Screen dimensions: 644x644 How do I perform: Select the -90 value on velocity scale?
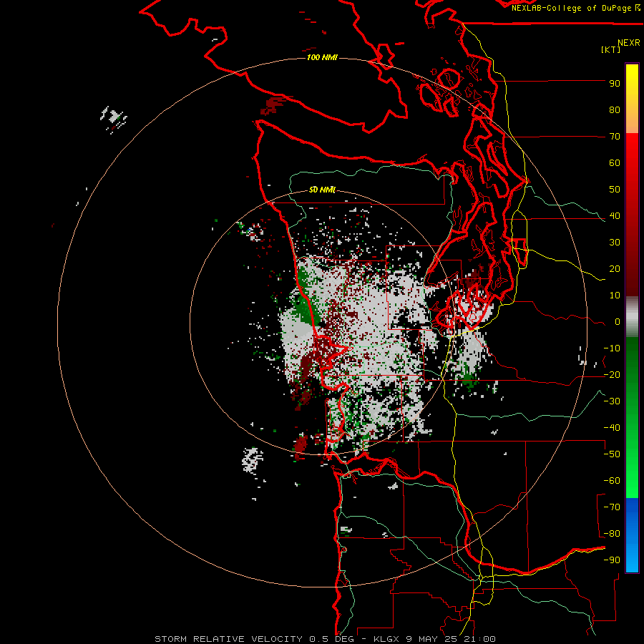tap(612, 560)
